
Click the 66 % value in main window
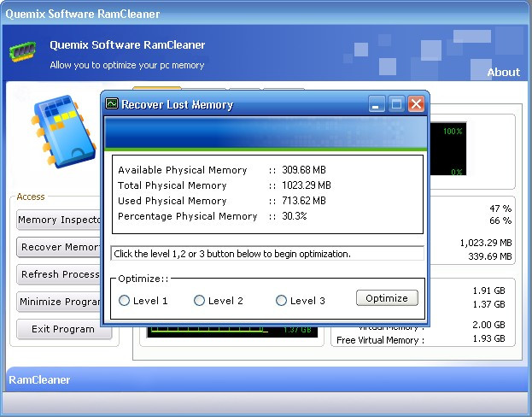500,220
